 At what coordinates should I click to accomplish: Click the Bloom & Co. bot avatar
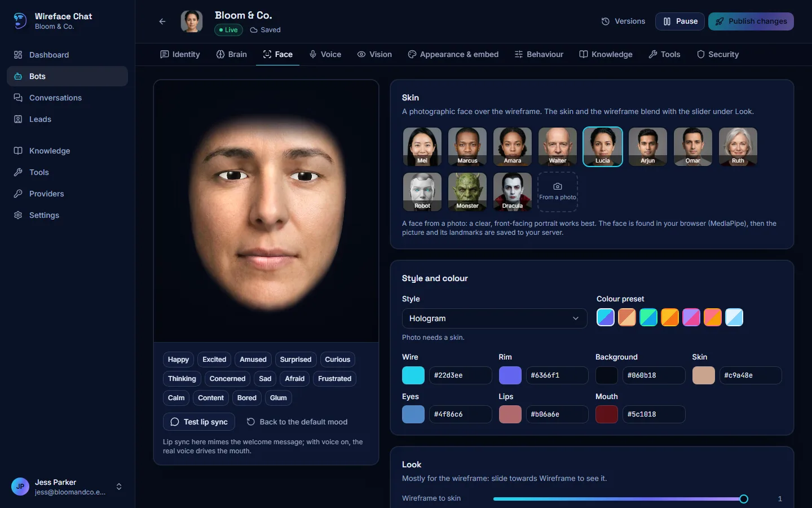pos(192,21)
